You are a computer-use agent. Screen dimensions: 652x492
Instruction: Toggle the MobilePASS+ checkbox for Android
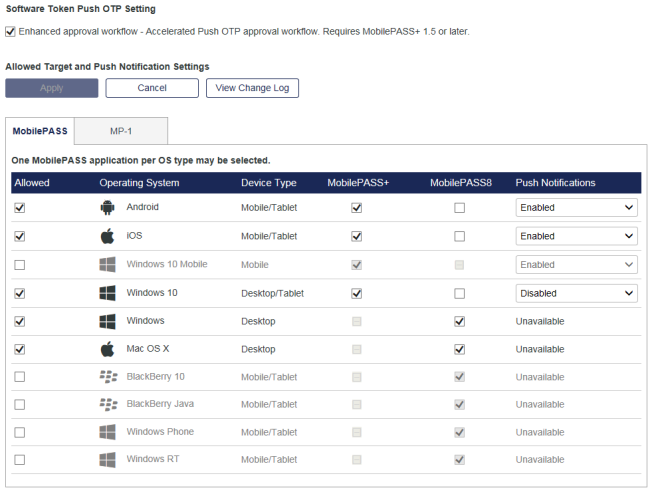click(x=356, y=208)
